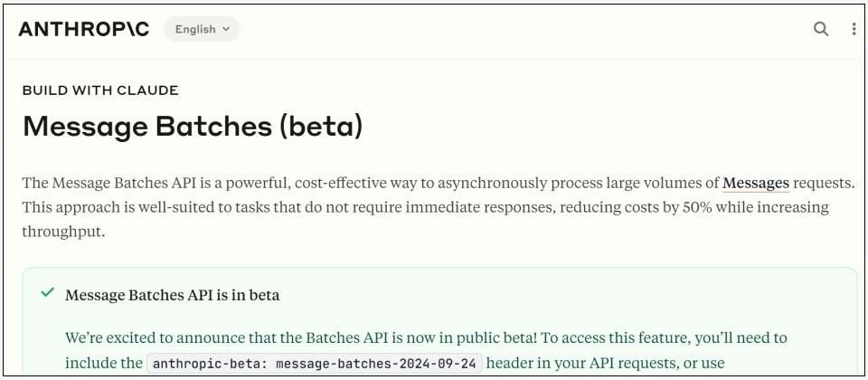This screenshot has width=868, height=380.
Task: Click the green checkmark callout icon
Action: pyautogui.click(x=47, y=294)
